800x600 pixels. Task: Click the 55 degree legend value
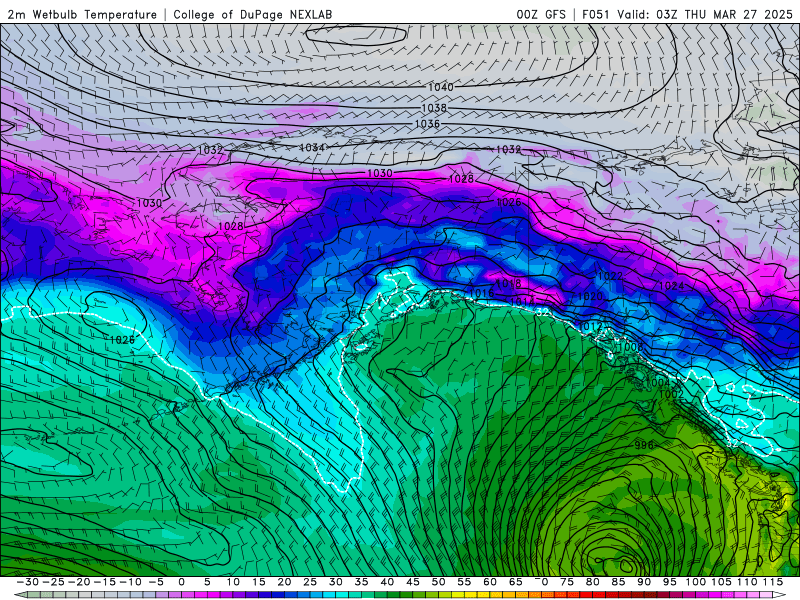[464, 582]
